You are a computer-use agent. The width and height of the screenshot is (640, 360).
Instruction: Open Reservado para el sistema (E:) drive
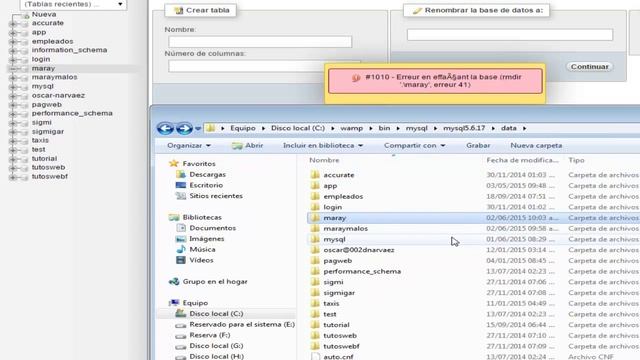tap(242, 324)
